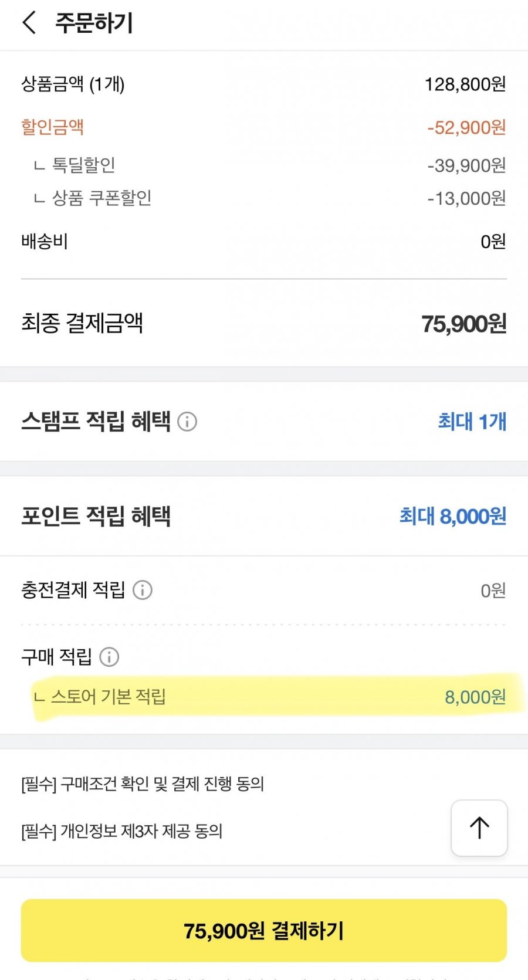This screenshot has height=980, width=528.
Task: Tap the -52,900원 discount amount
Action: [466, 127]
